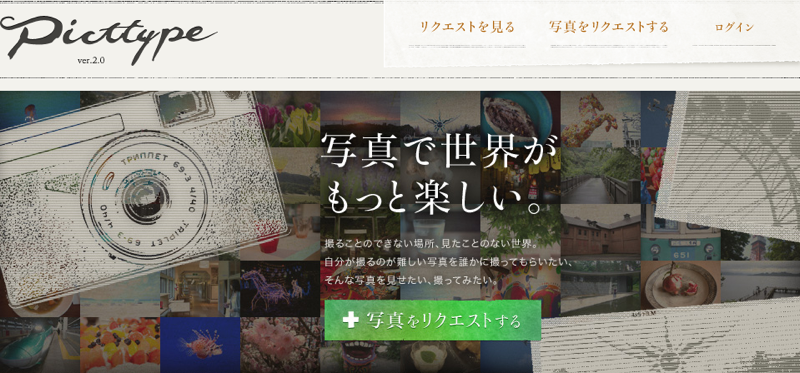
Task: Open the ログイン link
Action: click(734, 28)
